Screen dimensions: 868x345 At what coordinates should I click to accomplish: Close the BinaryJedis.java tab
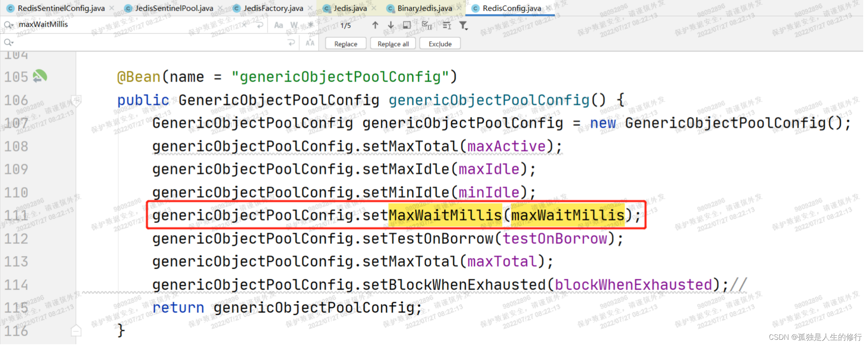coord(459,8)
